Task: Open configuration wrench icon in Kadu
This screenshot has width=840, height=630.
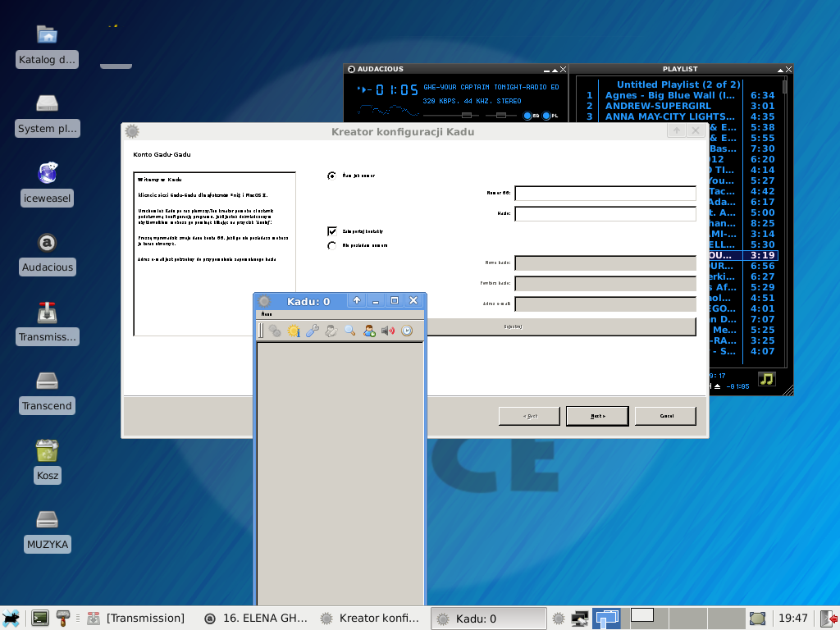Action: click(313, 331)
